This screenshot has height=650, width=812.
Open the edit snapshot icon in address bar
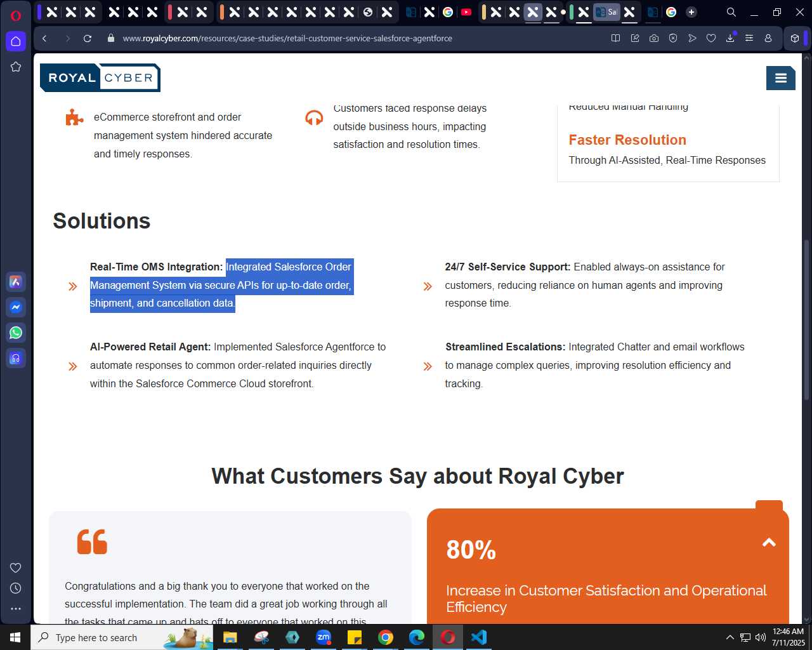pyautogui.click(x=635, y=38)
